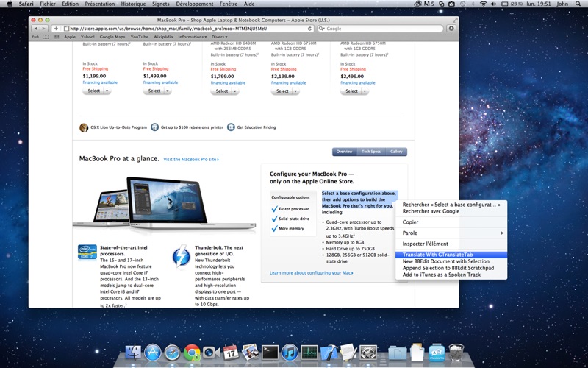Expand the Divers bookmarks folder
588x368 pixels.
pyautogui.click(x=219, y=37)
